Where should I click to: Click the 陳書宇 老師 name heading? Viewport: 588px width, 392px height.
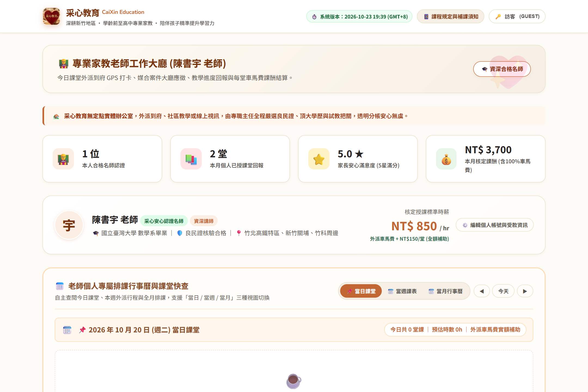[115, 220]
